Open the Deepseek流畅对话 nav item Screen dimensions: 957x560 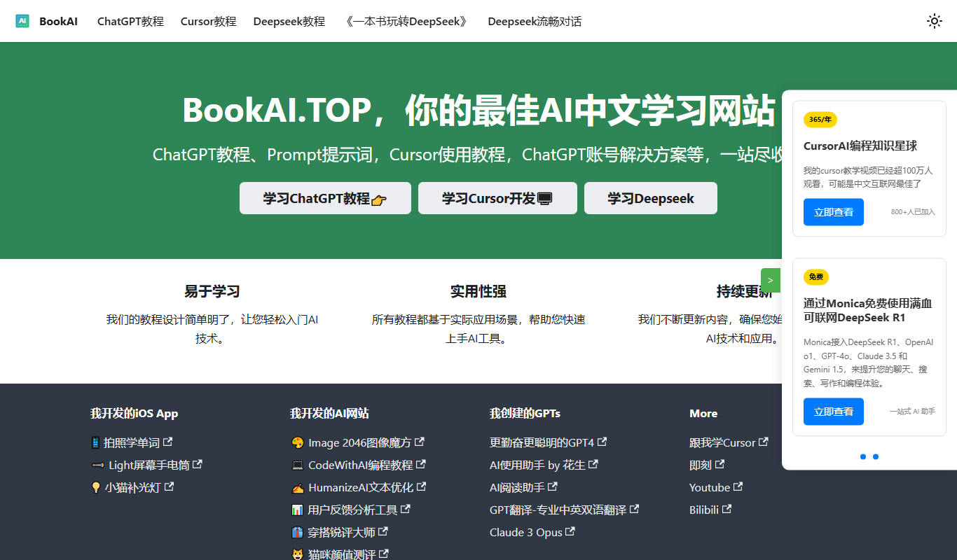tap(535, 21)
